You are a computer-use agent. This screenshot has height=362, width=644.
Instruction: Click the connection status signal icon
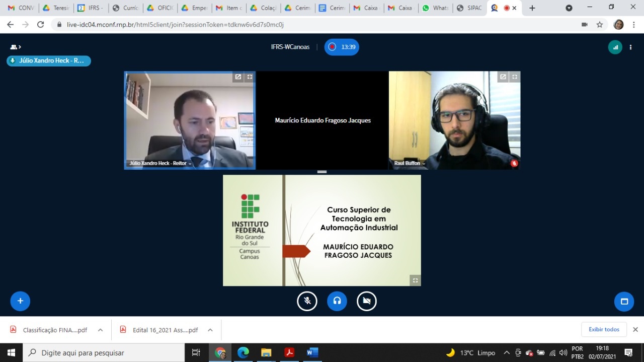click(x=615, y=47)
